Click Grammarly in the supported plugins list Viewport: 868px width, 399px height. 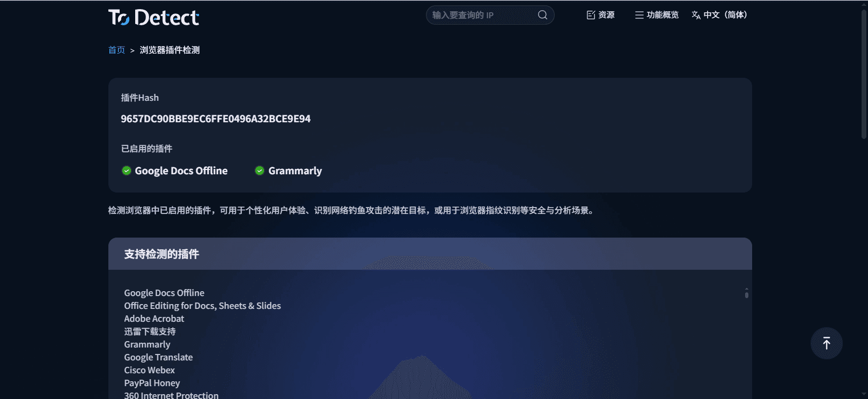[147, 344]
